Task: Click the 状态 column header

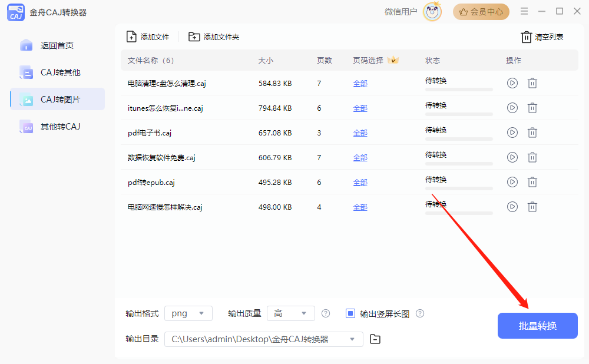Action: 432,61
